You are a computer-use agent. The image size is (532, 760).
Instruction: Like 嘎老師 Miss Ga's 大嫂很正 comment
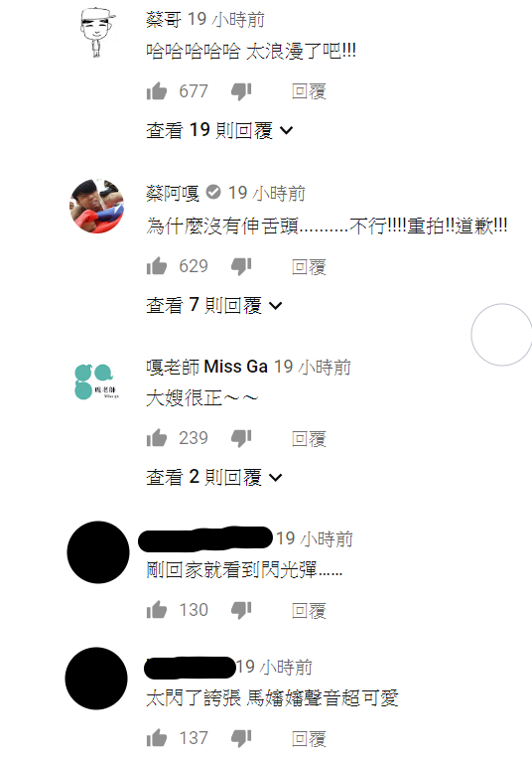point(157,438)
